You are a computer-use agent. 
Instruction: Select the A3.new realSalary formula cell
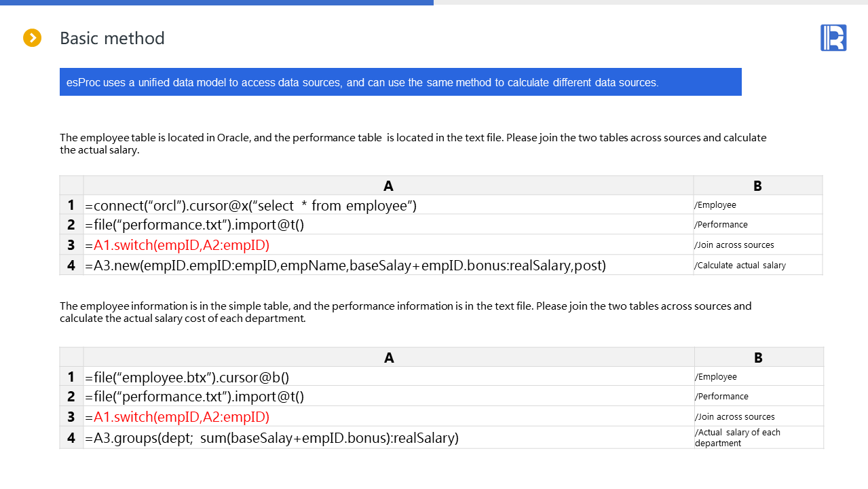345,266
